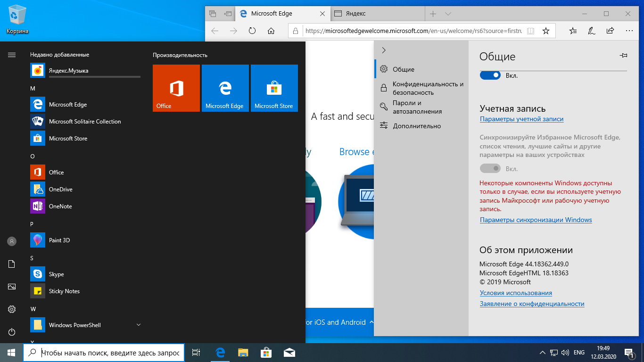Add page to favorites star
This screenshot has width=644, height=362.
(545, 31)
